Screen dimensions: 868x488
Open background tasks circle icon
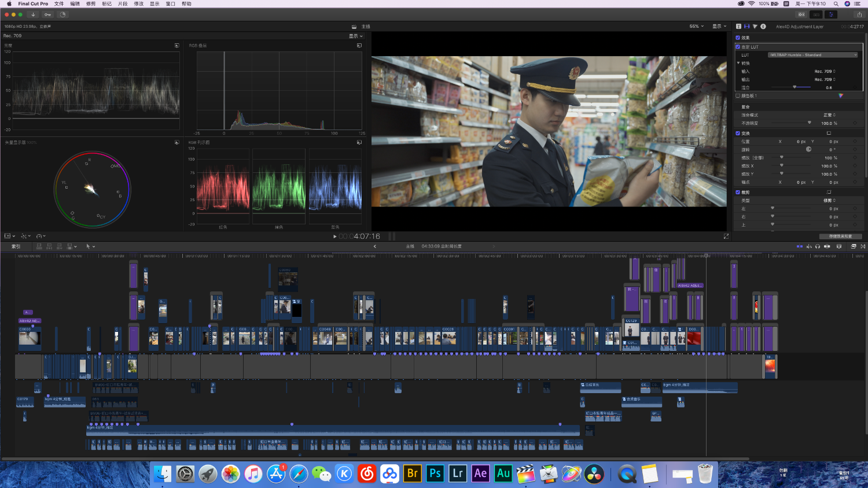pos(62,14)
